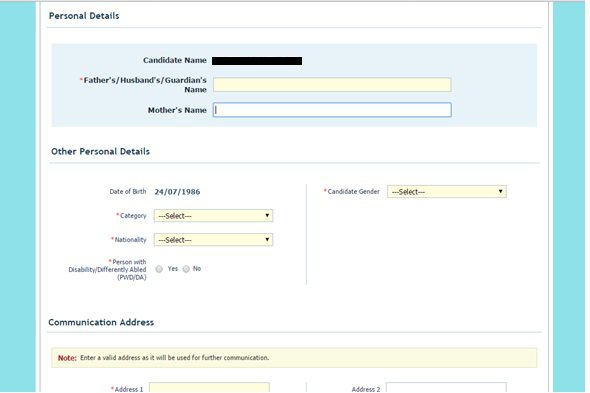Open the Candidate Gender dropdown
This screenshot has width=590, height=393.
point(447,192)
